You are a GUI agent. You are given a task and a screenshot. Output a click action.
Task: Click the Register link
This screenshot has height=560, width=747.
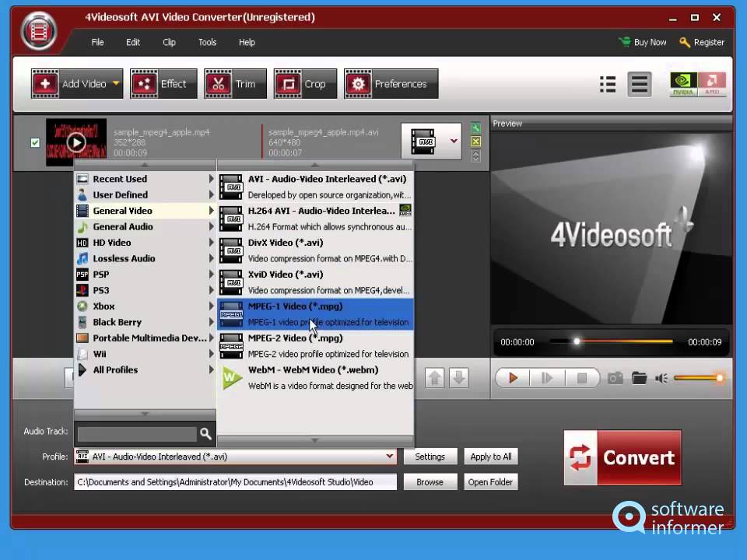tap(702, 42)
